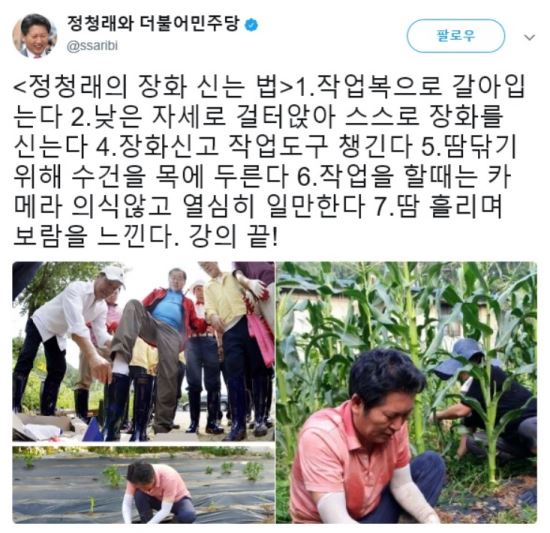Open the right cornfield photo
The image size is (550, 533).
tap(407, 393)
